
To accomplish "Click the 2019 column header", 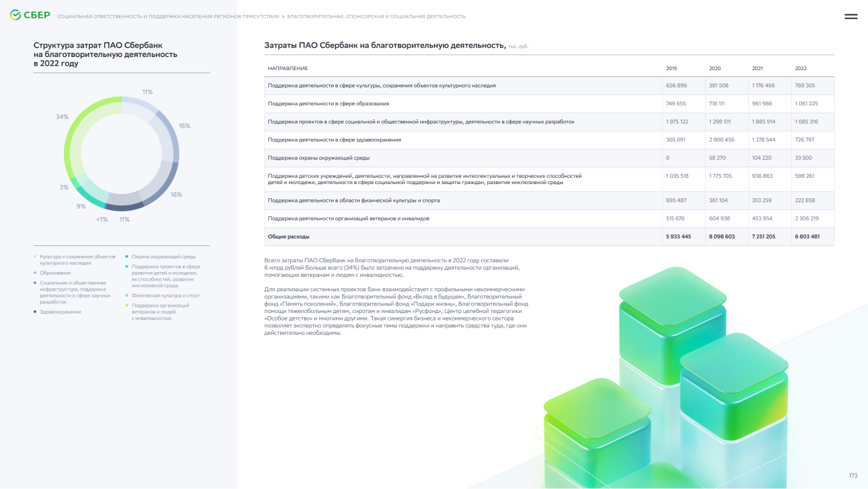I will tap(671, 68).
